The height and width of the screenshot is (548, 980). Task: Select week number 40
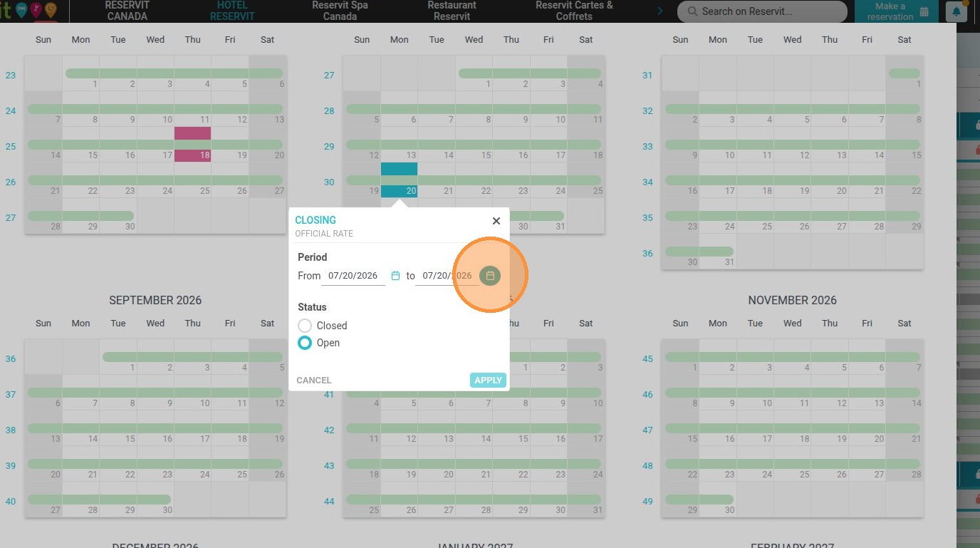(x=11, y=501)
